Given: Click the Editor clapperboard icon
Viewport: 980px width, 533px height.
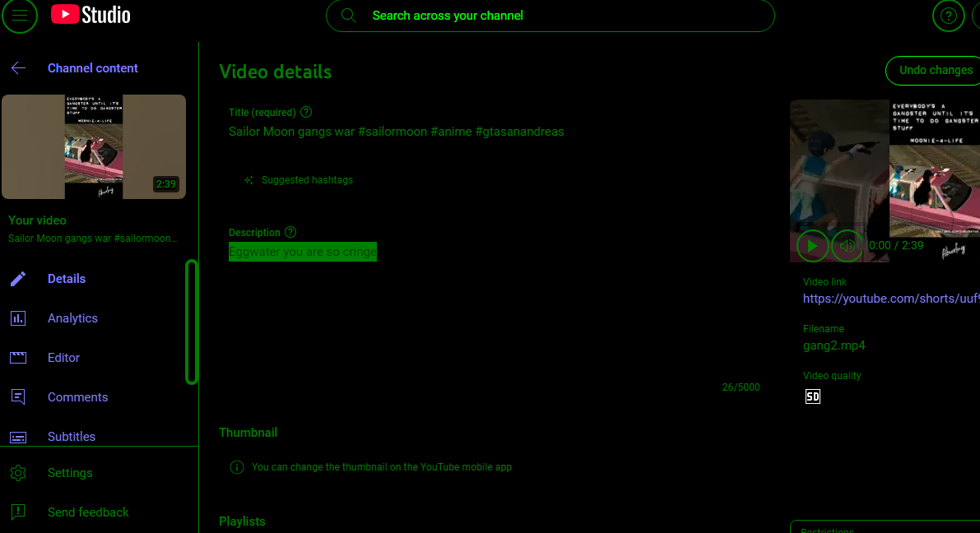Looking at the screenshot, I should coord(18,358).
